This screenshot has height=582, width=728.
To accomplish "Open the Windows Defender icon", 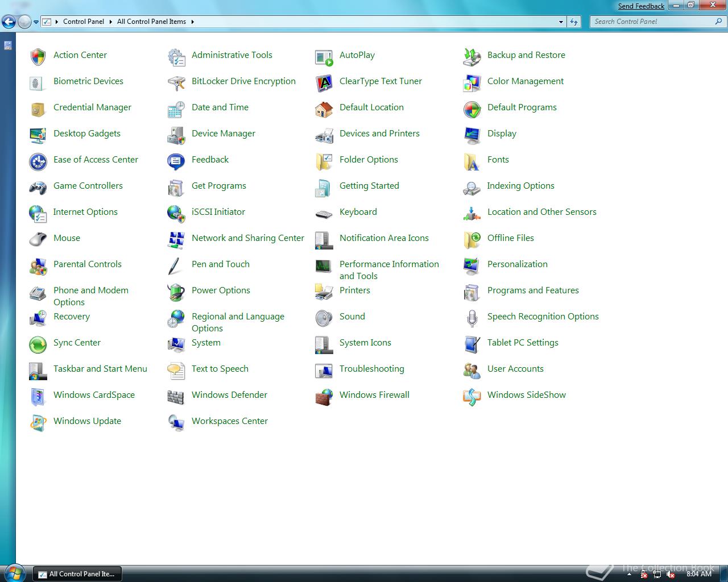I will (176, 397).
